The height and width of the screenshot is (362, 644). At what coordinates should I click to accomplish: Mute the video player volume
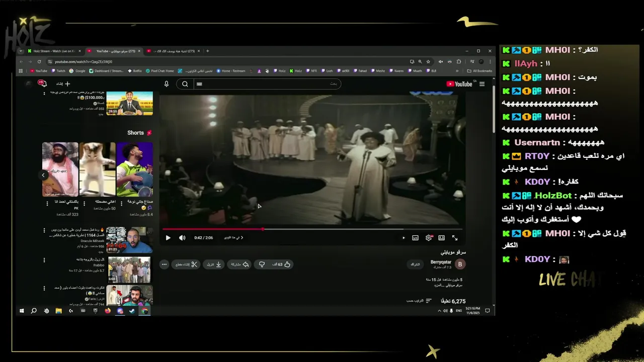(182, 238)
